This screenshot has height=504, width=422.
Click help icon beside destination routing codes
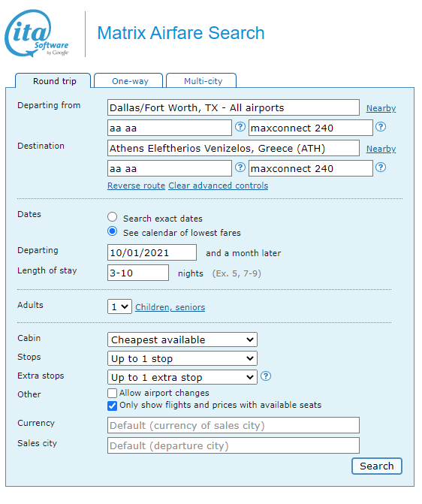coord(240,167)
